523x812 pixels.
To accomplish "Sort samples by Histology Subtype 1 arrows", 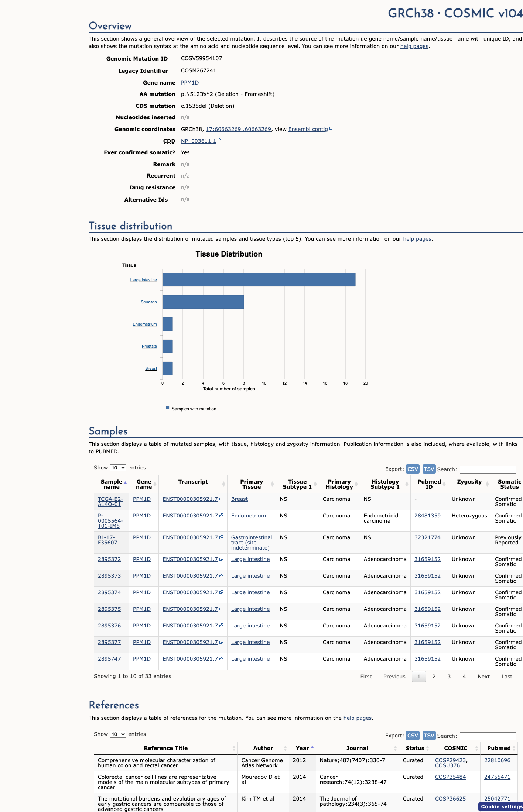I will 407,484.
